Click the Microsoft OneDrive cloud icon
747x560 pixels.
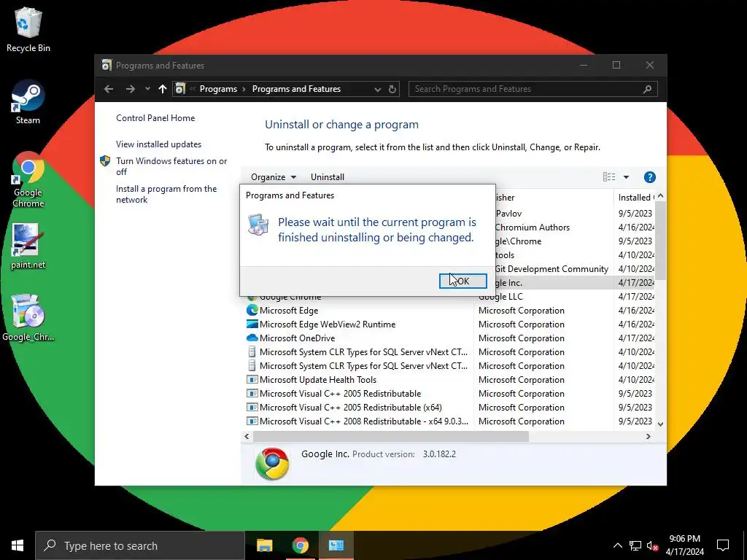252,338
